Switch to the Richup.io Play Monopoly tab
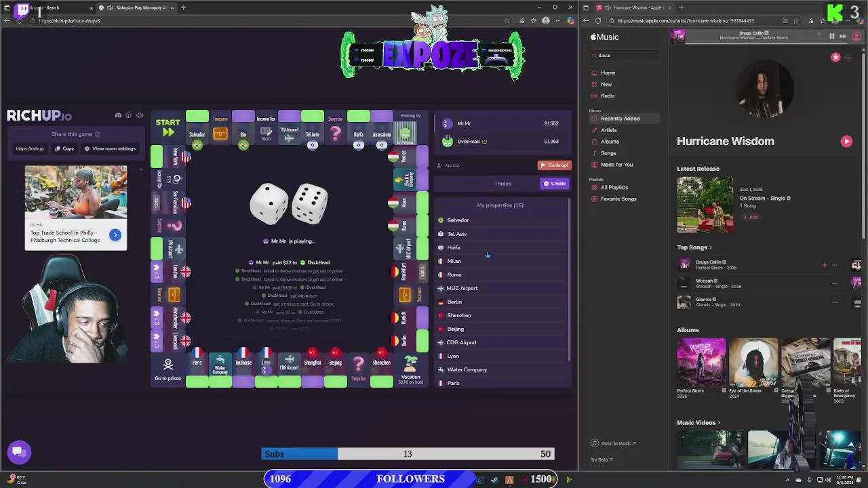The image size is (868, 488). pos(136,7)
